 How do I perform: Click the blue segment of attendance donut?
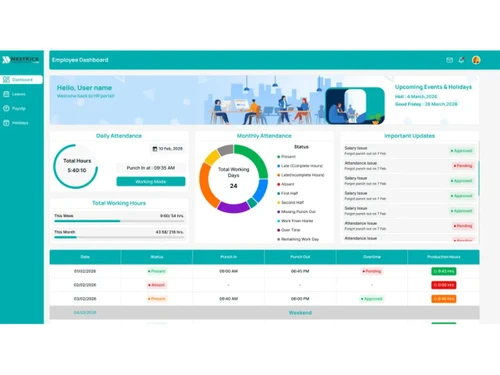click(261, 191)
